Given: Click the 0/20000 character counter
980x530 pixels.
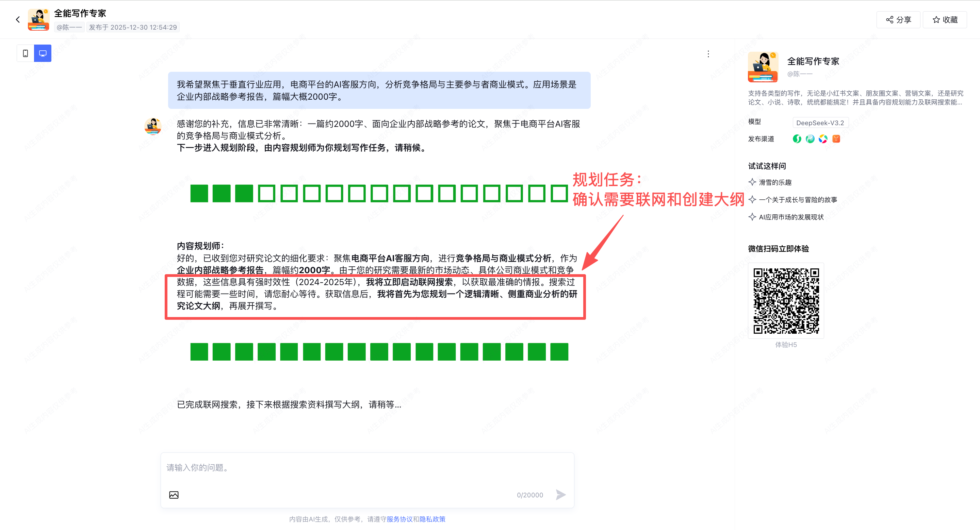Looking at the screenshot, I should click(529, 495).
